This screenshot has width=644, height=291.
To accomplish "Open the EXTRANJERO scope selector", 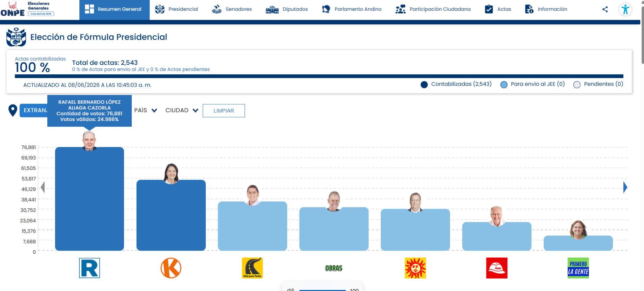I will coord(34,111).
